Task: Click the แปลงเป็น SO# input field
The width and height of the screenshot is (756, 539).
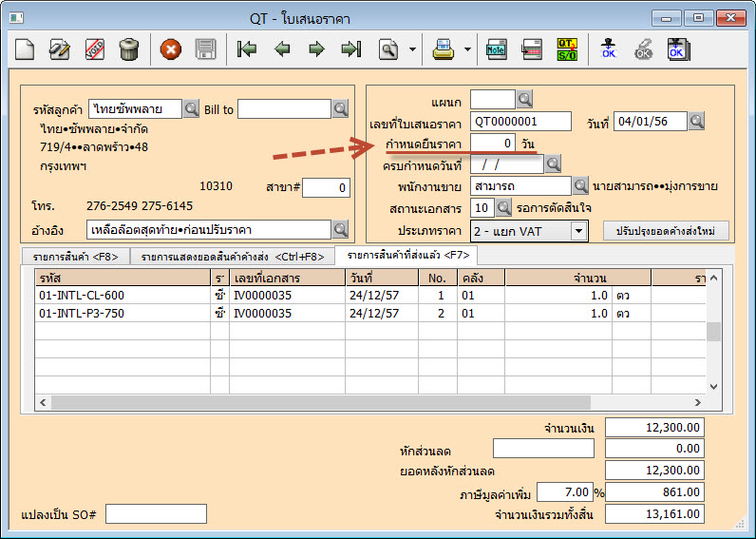Action: click(x=155, y=513)
